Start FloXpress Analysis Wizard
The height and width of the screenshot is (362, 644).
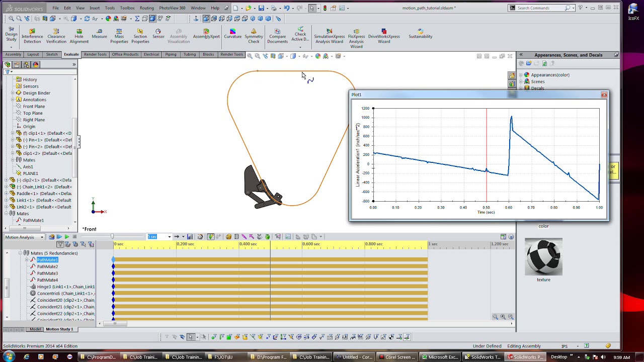coord(356,38)
